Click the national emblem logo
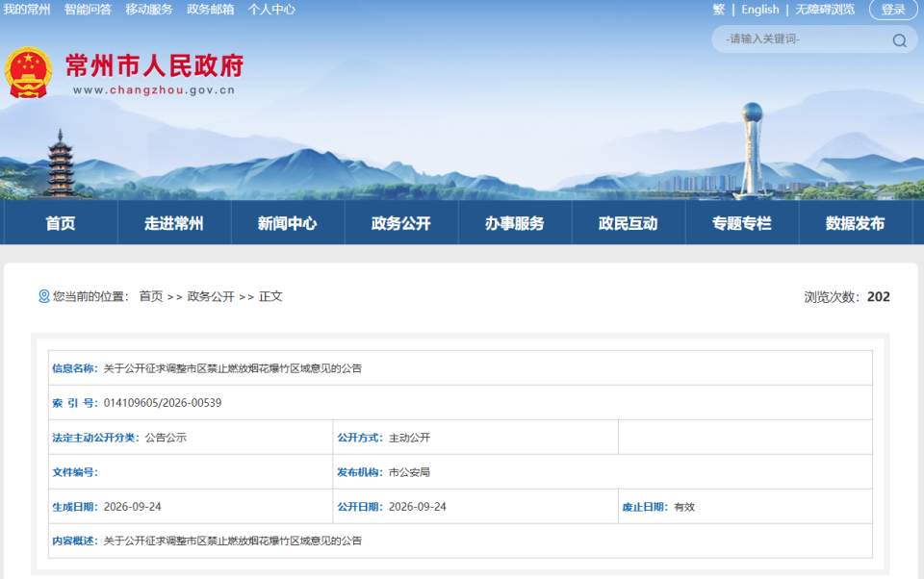The height and width of the screenshot is (579, 924). [x=28, y=72]
